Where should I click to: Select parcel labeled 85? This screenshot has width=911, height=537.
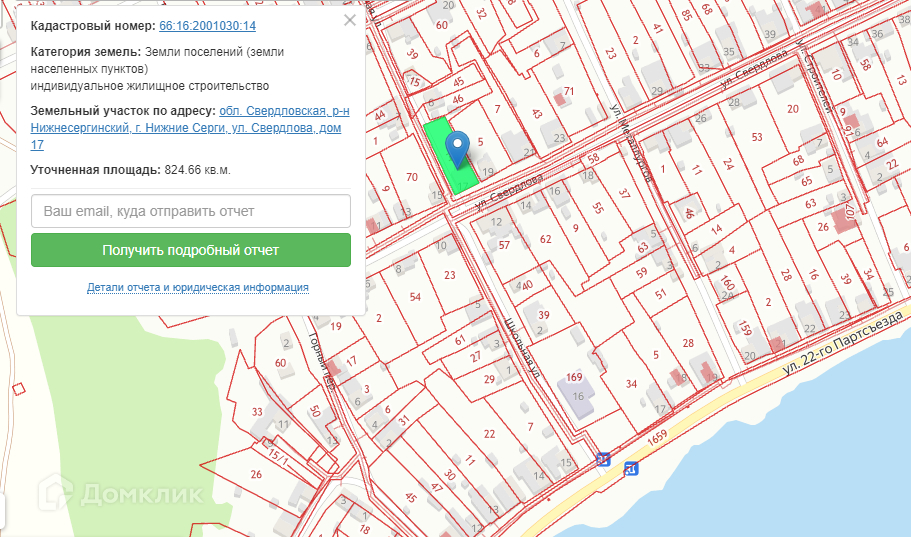click(x=687, y=15)
